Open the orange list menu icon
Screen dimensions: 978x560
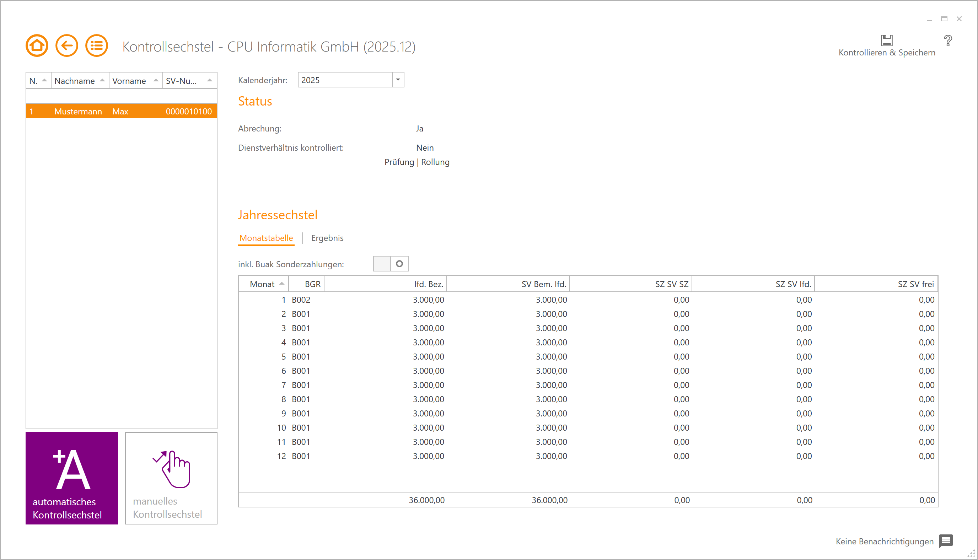(x=97, y=45)
